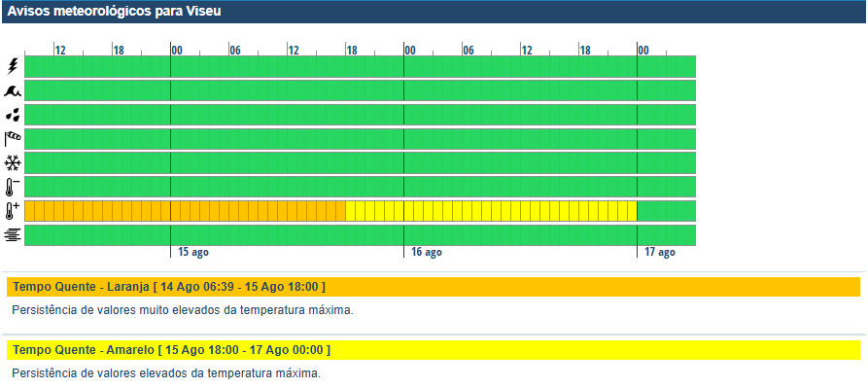Screen dimensions: 868x388
Task: Click the Avisos meteorológicos para Viseu title
Action: [114, 12]
